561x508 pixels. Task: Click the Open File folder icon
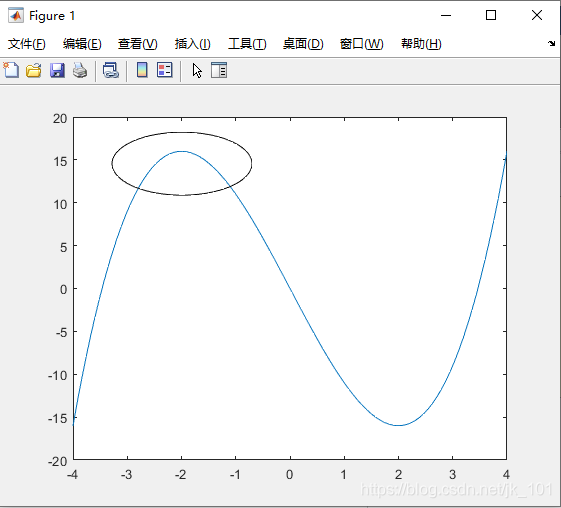click(x=34, y=70)
